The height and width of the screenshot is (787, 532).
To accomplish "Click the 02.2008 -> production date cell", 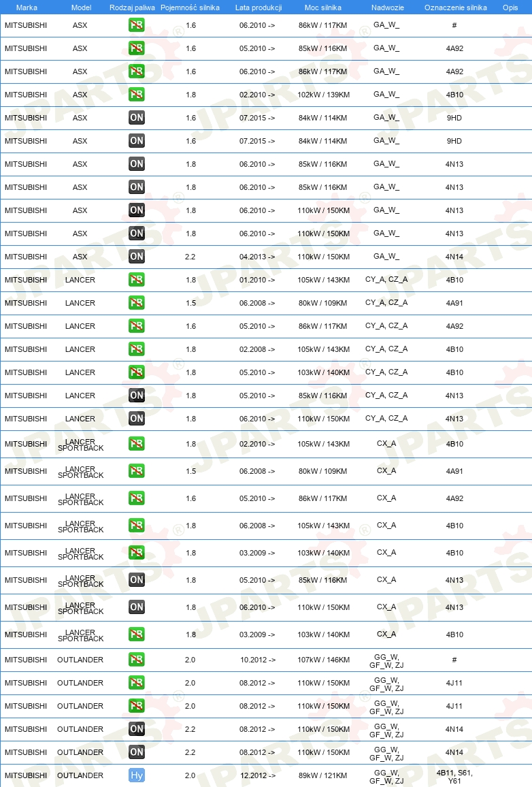I will pos(257,349).
